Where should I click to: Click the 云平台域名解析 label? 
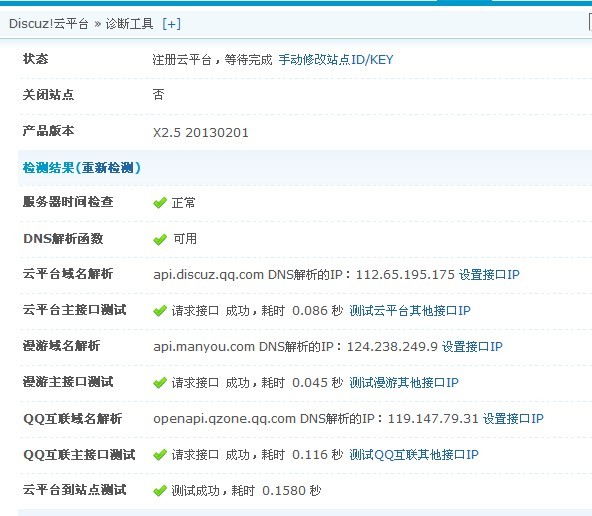[x=68, y=274]
